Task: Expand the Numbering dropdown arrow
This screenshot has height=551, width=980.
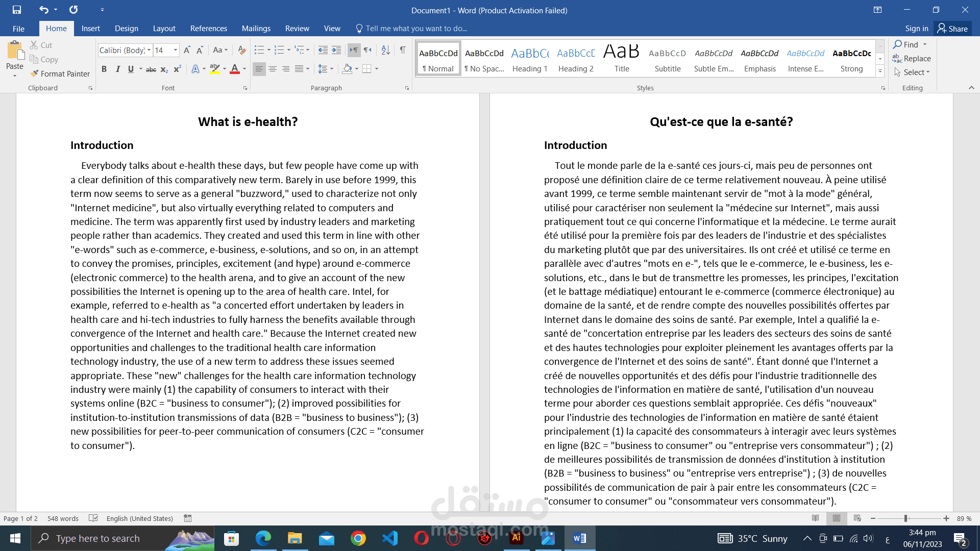Action: click(x=289, y=50)
